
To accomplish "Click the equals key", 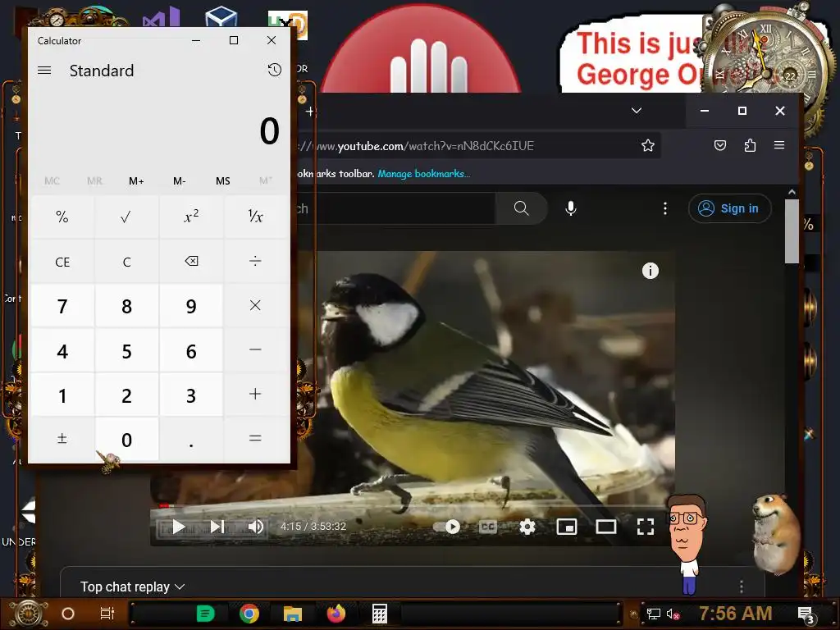I will pyautogui.click(x=255, y=439).
